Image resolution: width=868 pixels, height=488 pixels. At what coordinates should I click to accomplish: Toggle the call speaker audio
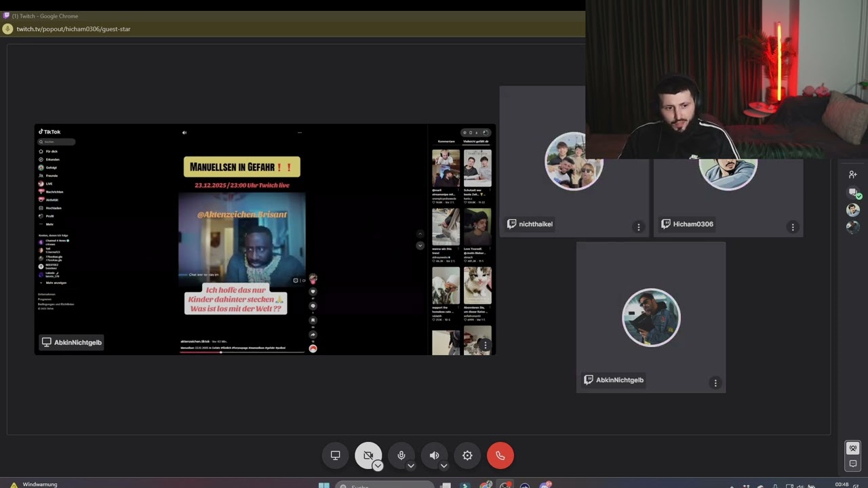(x=434, y=455)
